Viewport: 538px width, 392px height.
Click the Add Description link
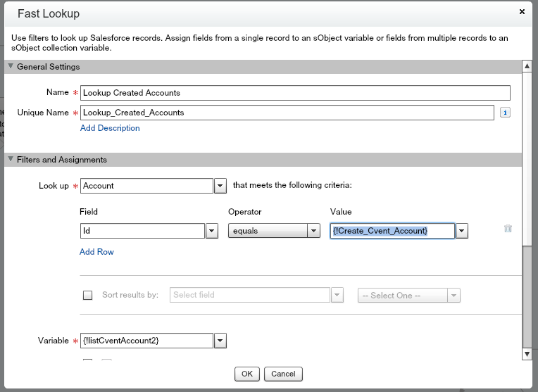[110, 128]
